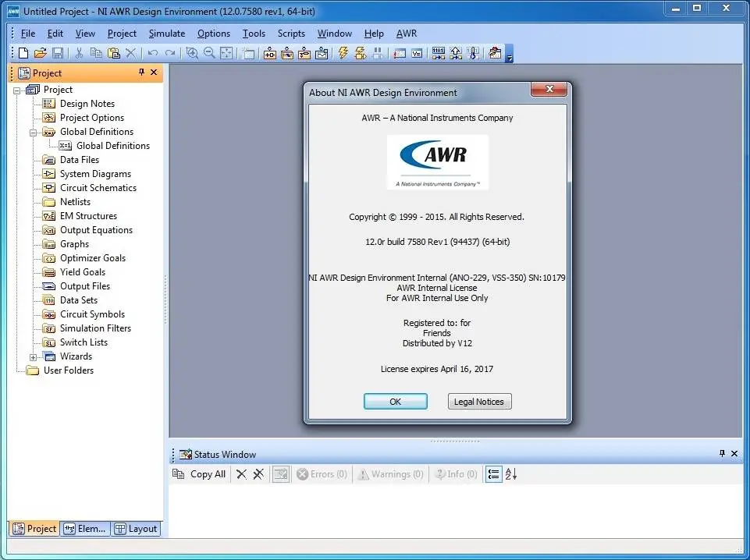750x560 pixels.
Task: Open the Scripts menu
Action: click(291, 34)
